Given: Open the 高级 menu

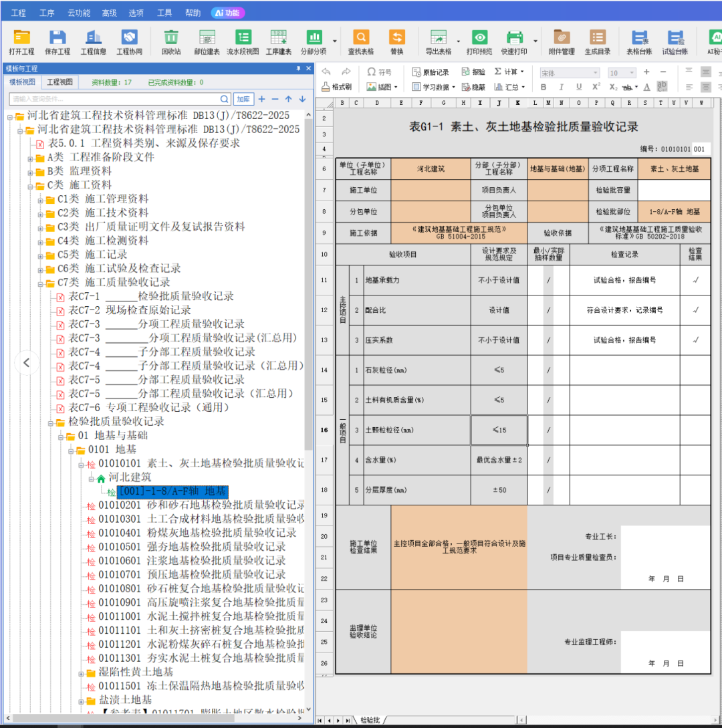Looking at the screenshot, I should click(x=109, y=13).
